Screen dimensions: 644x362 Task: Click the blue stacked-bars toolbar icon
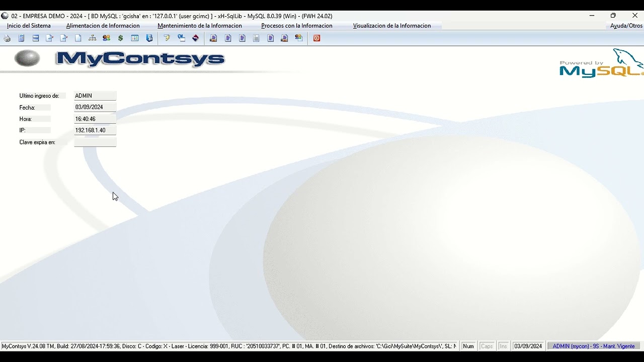[36, 38]
